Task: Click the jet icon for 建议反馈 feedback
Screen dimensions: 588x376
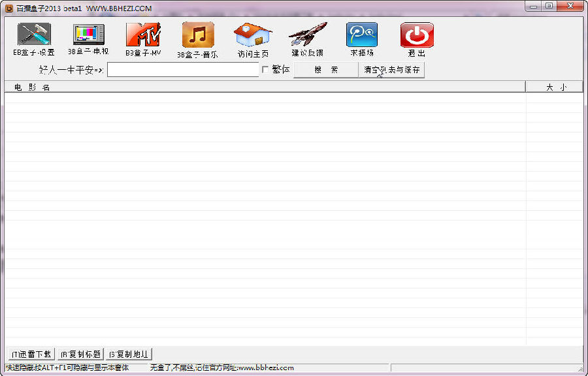Action: pyautogui.click(x=308, y=35)
